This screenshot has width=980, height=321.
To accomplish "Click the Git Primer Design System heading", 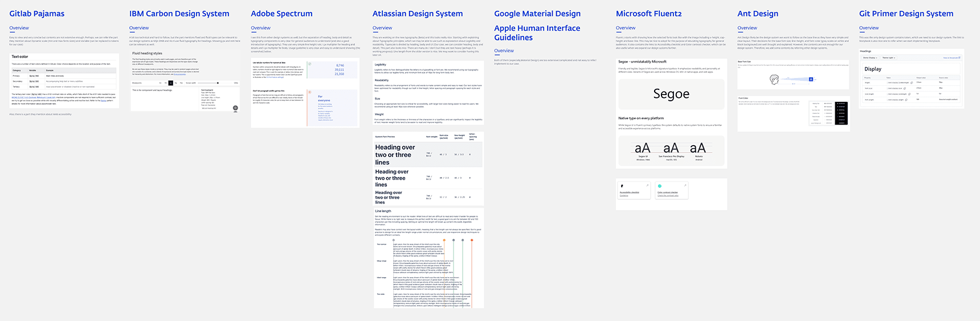I will point(906,14).
